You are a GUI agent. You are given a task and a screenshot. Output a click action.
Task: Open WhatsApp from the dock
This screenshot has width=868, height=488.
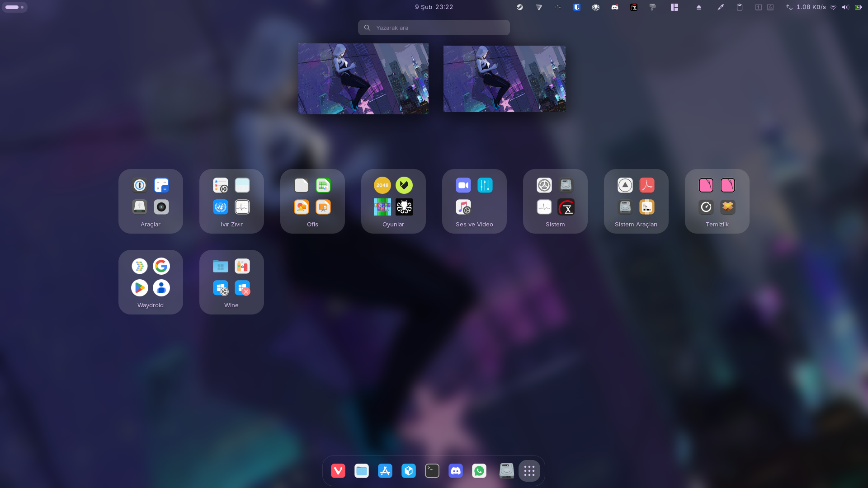(x=479, y=471)
